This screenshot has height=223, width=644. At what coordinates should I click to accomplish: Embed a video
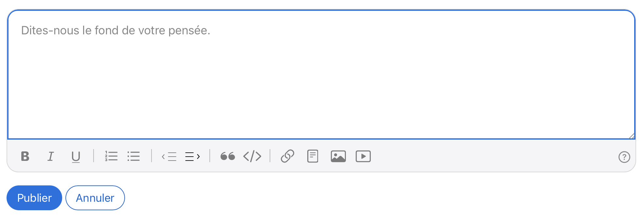[363, 156]
